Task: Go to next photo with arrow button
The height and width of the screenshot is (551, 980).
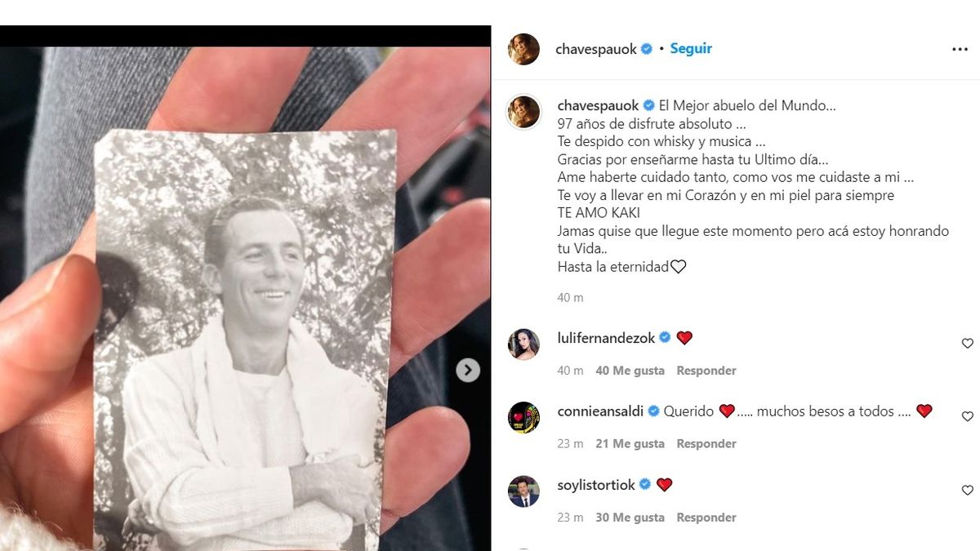Action: [467, 370]
